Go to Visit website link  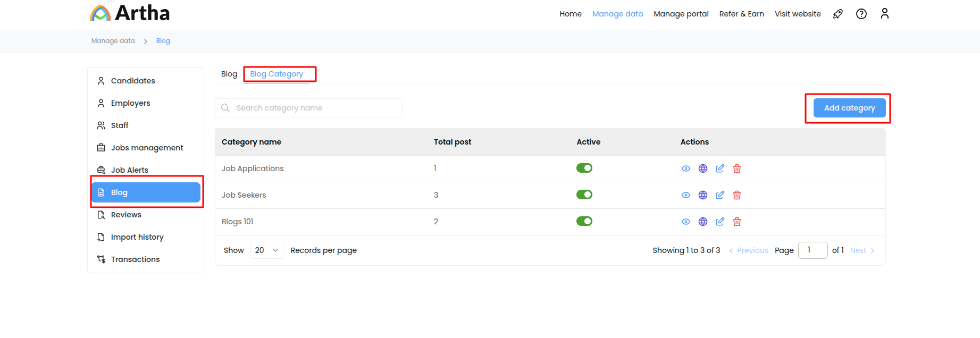pos(798,14)
